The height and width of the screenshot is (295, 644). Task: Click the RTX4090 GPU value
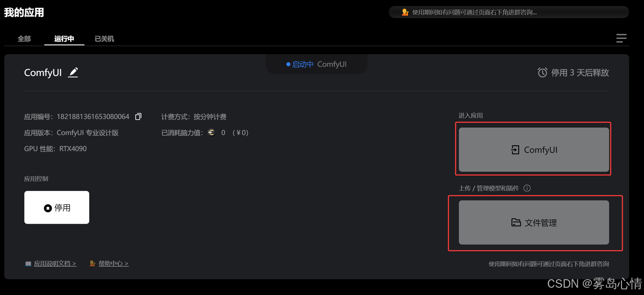pyautogui.click(x=73, y=149)
